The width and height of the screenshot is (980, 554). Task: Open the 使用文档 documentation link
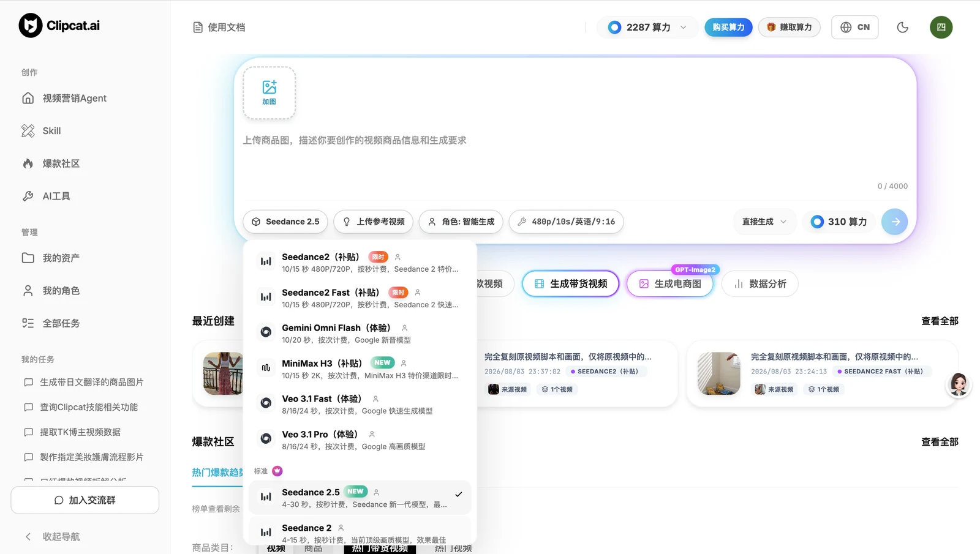pos(219,28)
